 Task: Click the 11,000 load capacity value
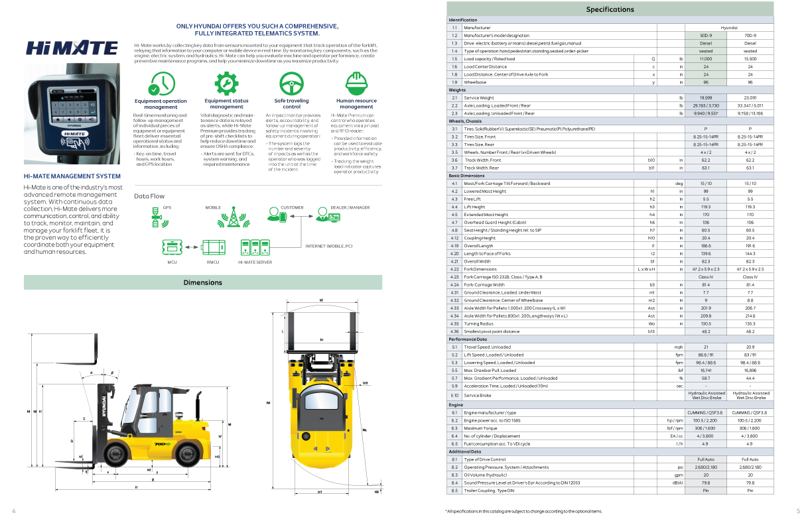tap(706, 59)
